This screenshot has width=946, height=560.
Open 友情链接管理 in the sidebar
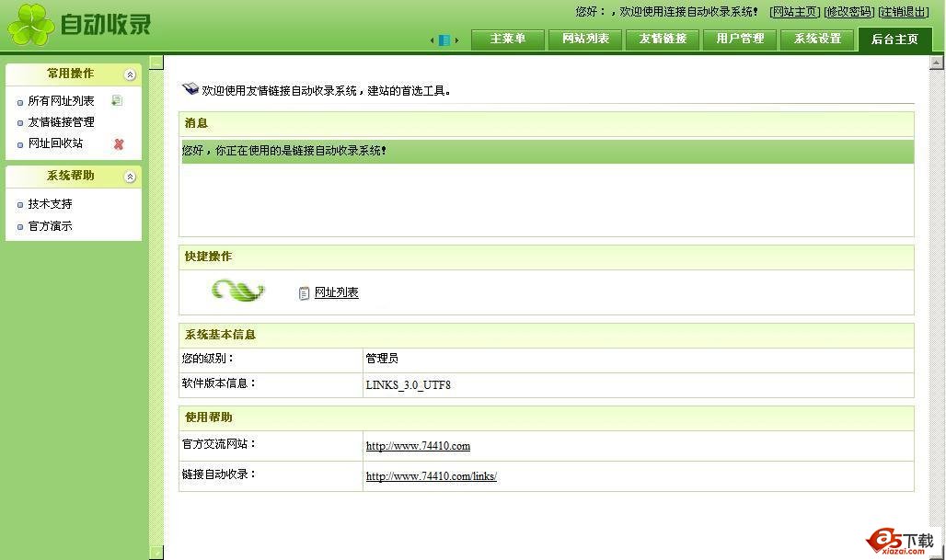coord(61,122)
